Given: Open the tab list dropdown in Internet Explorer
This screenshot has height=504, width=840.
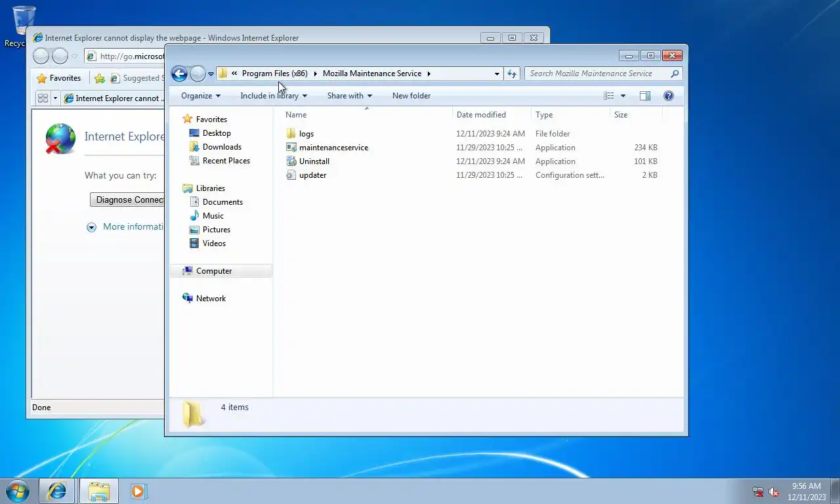Looking at the screenshot, I should [x=55, y=98].
